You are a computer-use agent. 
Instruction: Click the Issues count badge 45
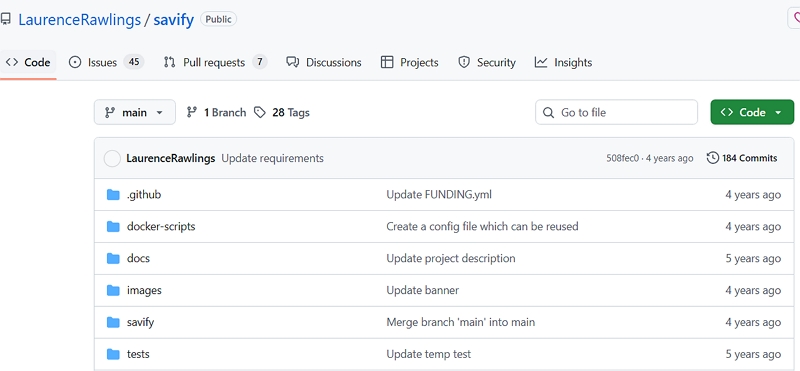click(134, 62)
